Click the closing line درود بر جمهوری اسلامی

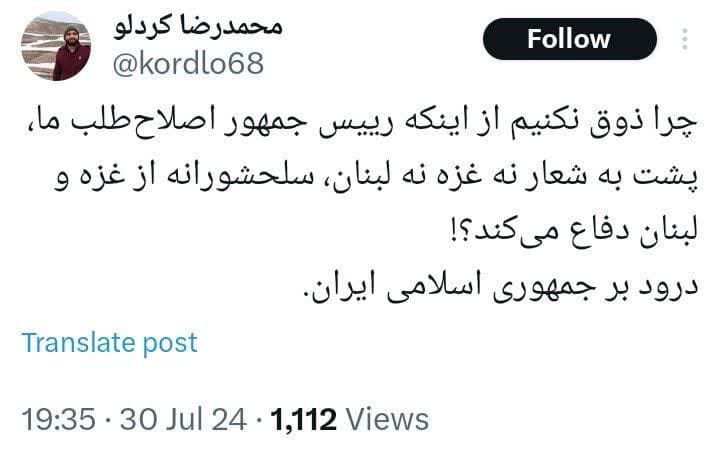pos(501,287)
